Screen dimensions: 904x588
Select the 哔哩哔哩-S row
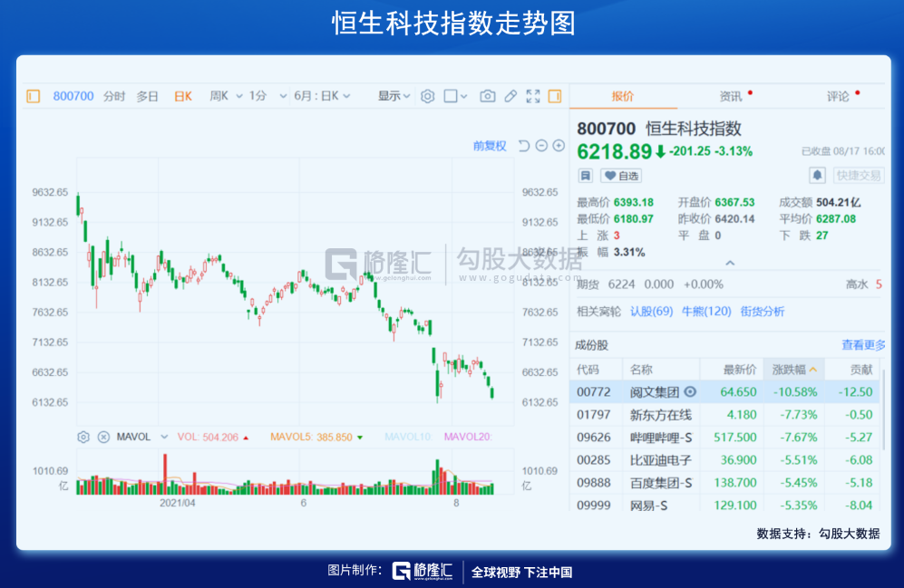coord(724,437)
